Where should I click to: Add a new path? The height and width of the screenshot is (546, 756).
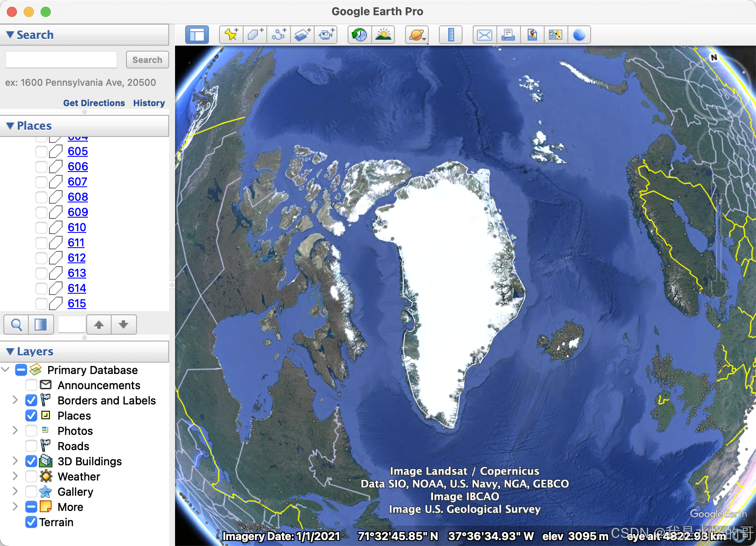coord(279,35)
